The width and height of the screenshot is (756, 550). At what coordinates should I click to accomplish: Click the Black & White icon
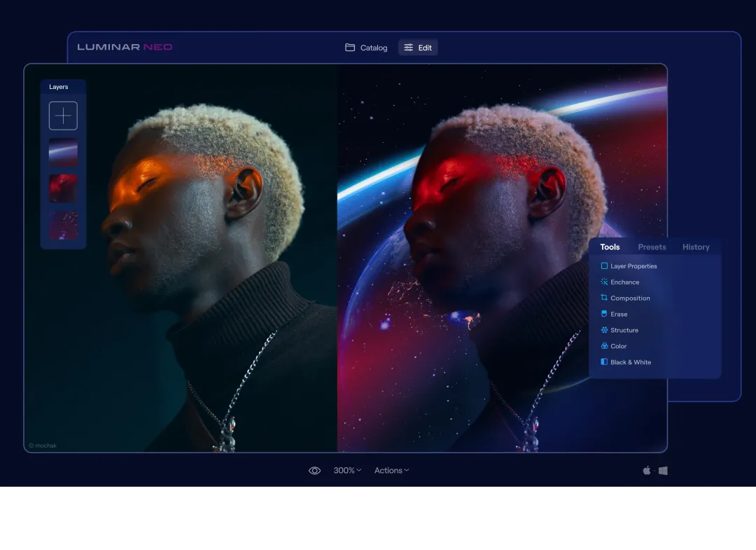[604, 362]
